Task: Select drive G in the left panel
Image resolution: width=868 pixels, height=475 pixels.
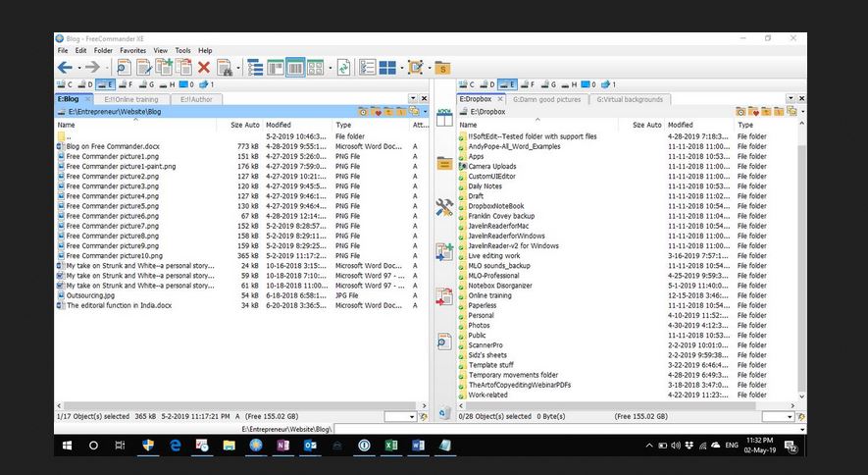Action: [x=147, y=84]
